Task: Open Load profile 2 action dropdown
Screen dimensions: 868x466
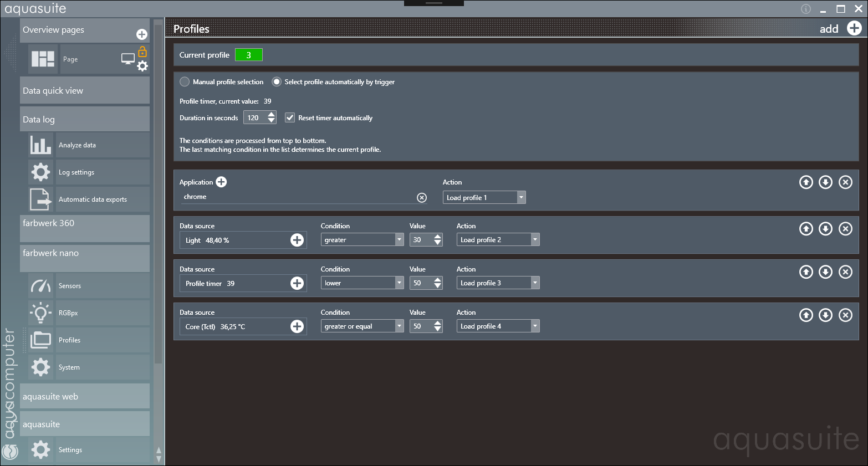Action: point(498,239)
